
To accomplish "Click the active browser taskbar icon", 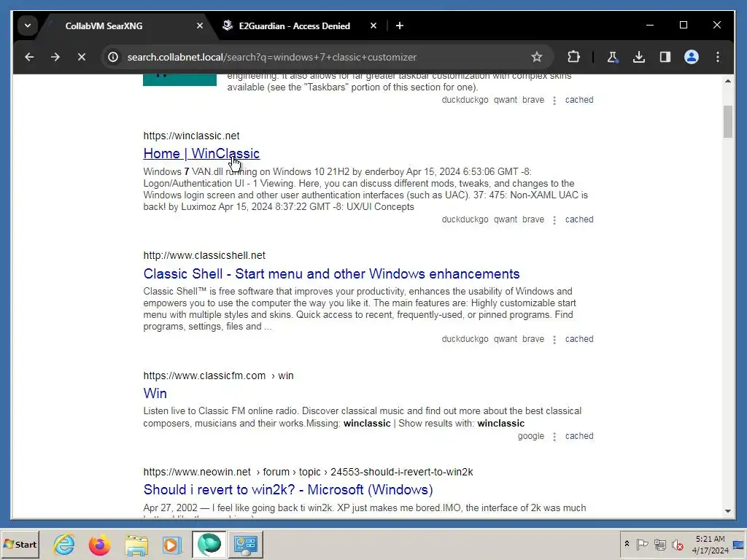I will click(209, 544).
